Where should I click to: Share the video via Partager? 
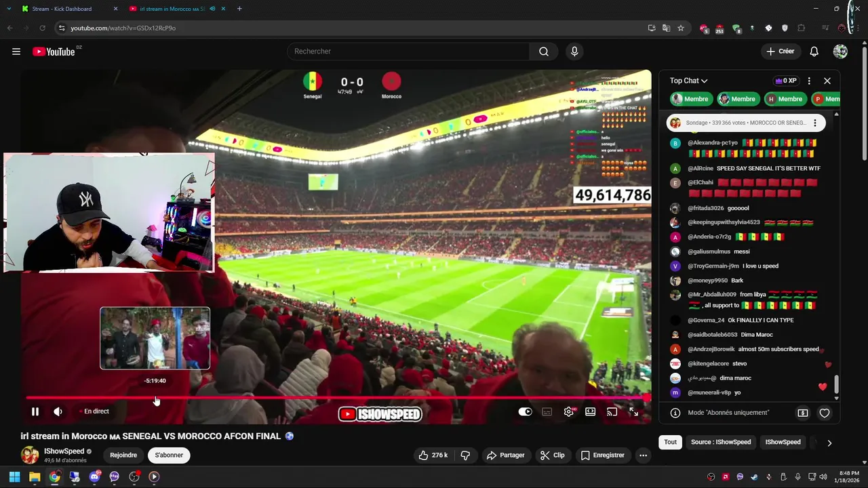click(506, 455)
